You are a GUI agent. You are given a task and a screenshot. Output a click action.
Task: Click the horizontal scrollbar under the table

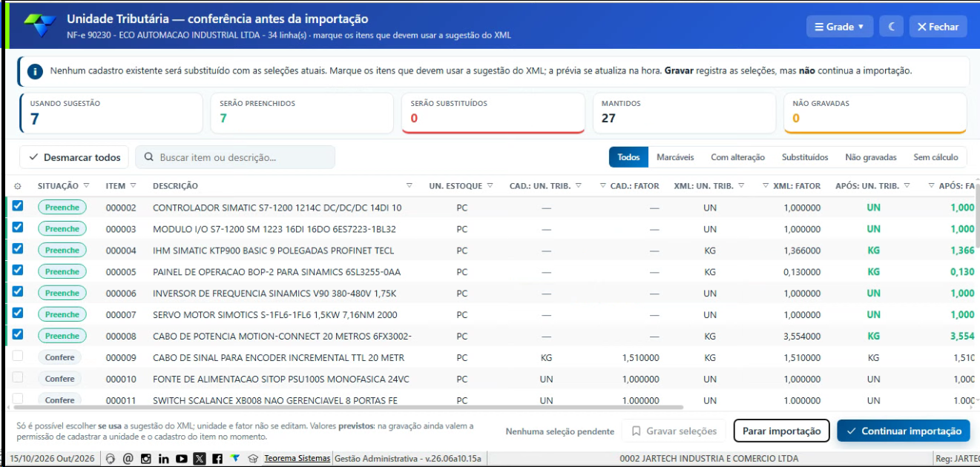tap(348, 407)
